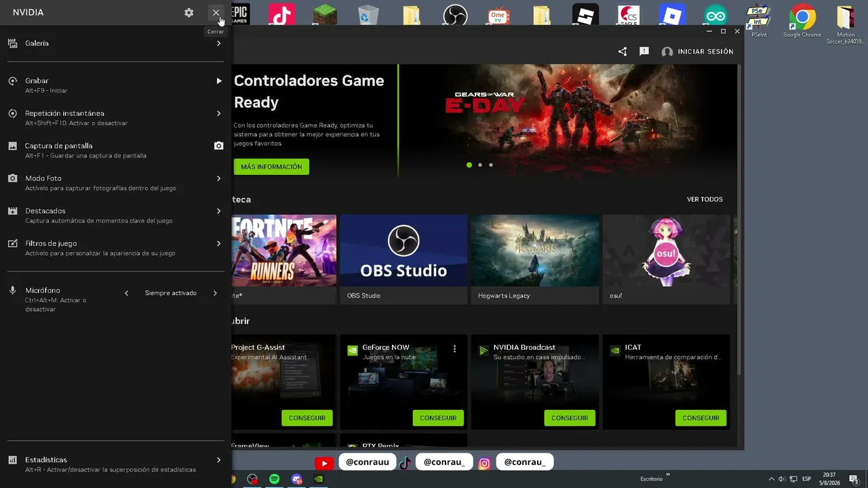
Task: Open the Google Chrome desktop shortcut
Action: click(802, 21)
